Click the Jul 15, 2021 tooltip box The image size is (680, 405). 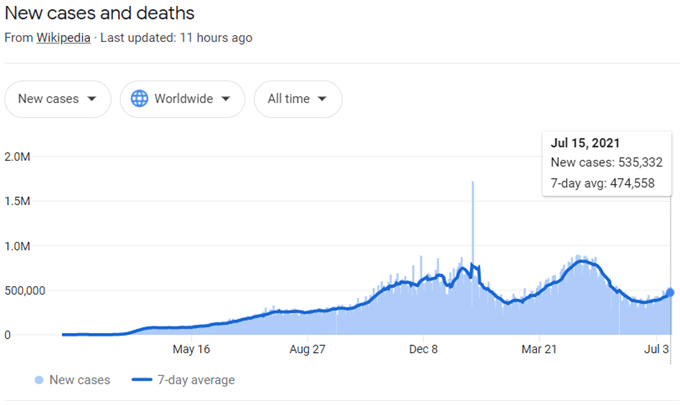click(x=607, y=164)
